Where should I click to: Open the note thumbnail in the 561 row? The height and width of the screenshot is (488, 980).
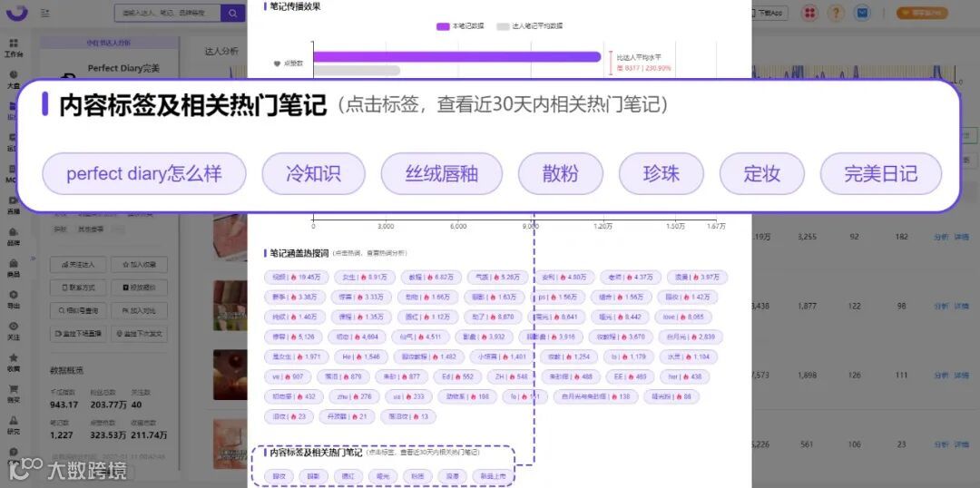coord(230,444)
